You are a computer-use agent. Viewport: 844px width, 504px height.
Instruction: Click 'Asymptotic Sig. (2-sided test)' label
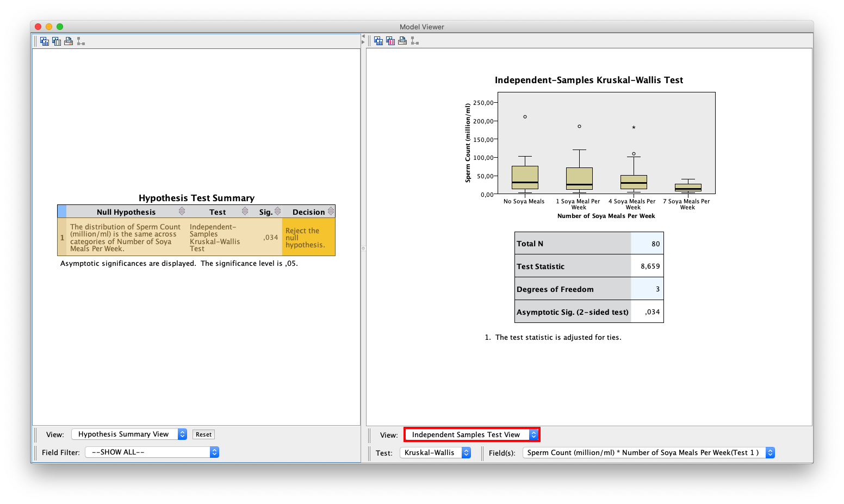572,312
